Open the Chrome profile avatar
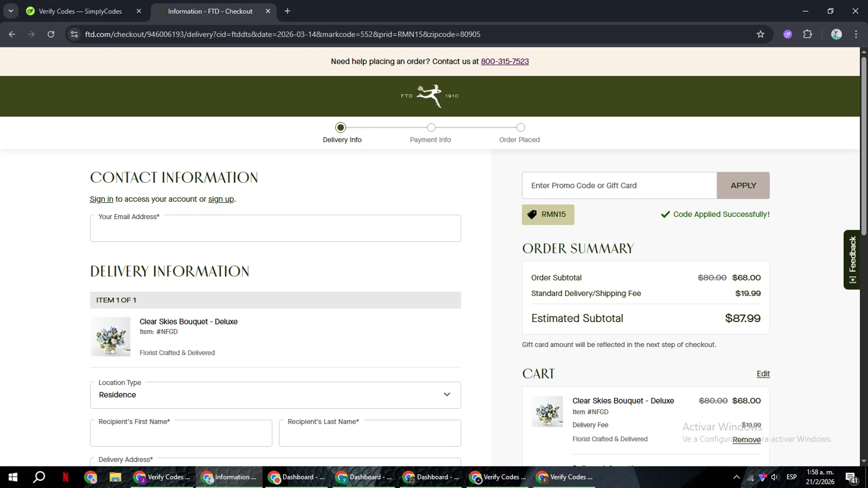868x488 pixels. [x=836, y=34]
